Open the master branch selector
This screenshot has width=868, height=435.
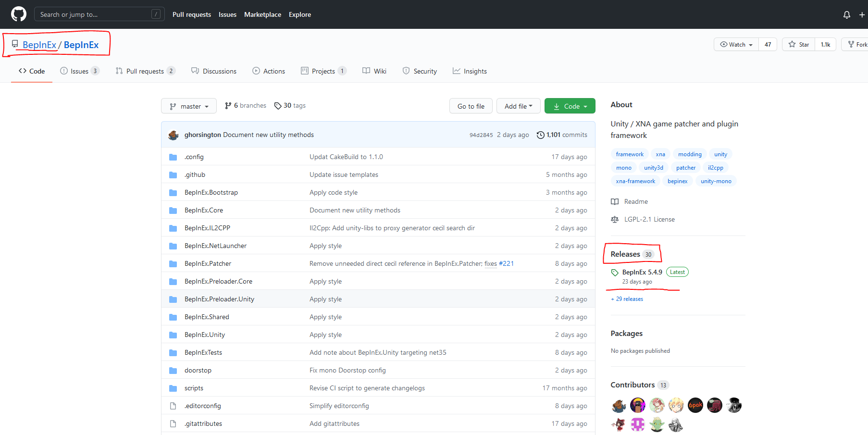[189, 106]
